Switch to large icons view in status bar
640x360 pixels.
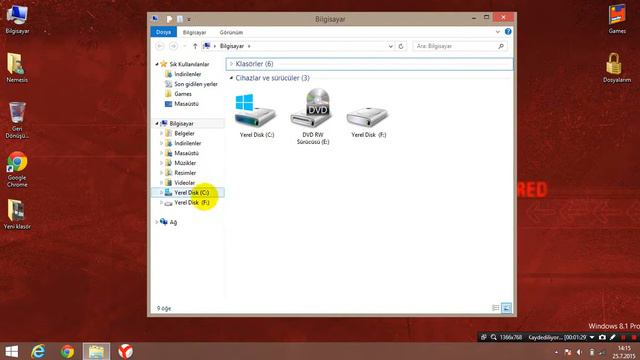coord(506,308)
